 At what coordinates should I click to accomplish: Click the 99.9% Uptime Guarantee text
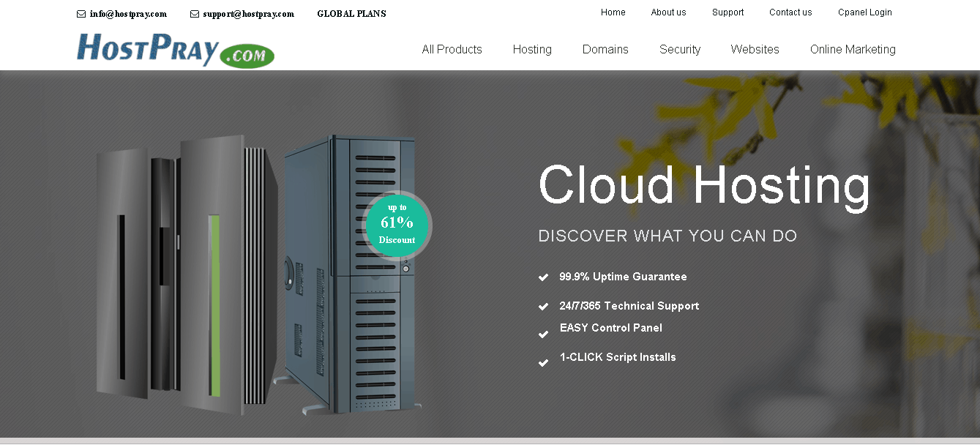tap(623, 277)
